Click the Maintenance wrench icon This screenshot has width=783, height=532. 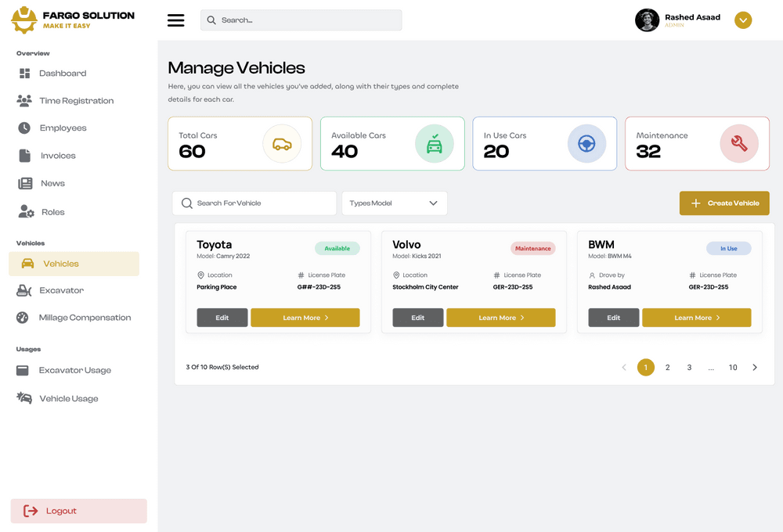tap(738, 144)
